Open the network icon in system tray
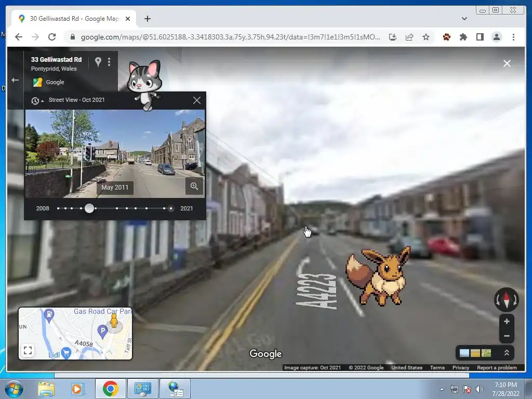Image resolution: width=532 pixels, height=399 pixels. [x=454, y=389]
